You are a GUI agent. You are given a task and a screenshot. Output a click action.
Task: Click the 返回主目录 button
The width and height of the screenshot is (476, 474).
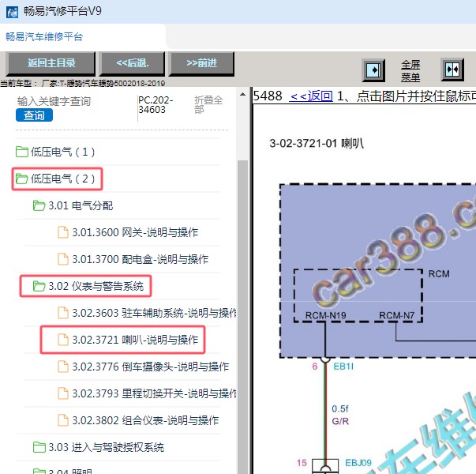coord(51,63)
